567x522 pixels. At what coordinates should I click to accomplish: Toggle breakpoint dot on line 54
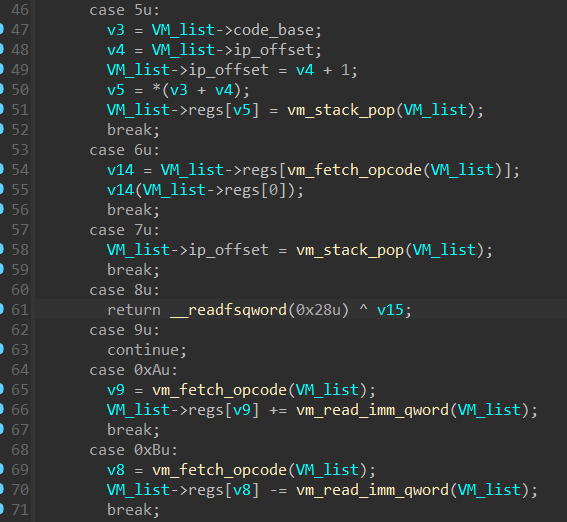1,169
